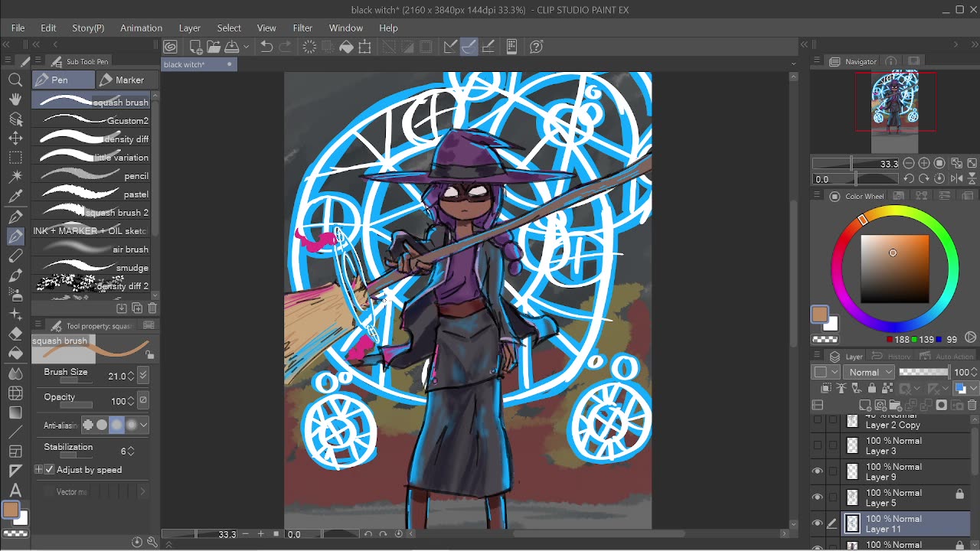Screen dimensions: 980x551
Task: Toggle visibility of Layer 9
Action: point(818,471)
